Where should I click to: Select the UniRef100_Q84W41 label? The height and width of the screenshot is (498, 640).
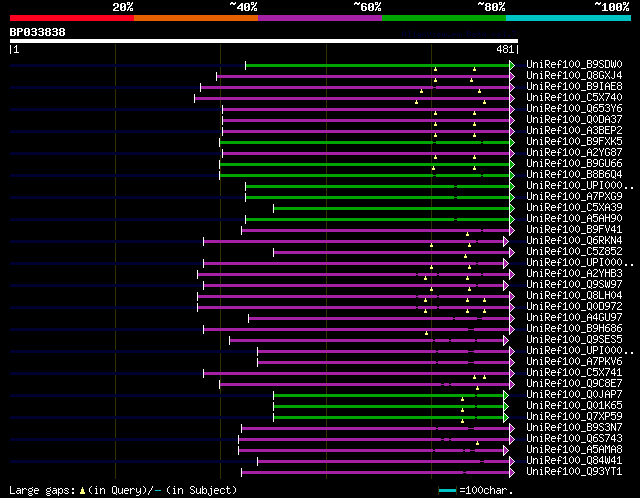tap(574, 461)
